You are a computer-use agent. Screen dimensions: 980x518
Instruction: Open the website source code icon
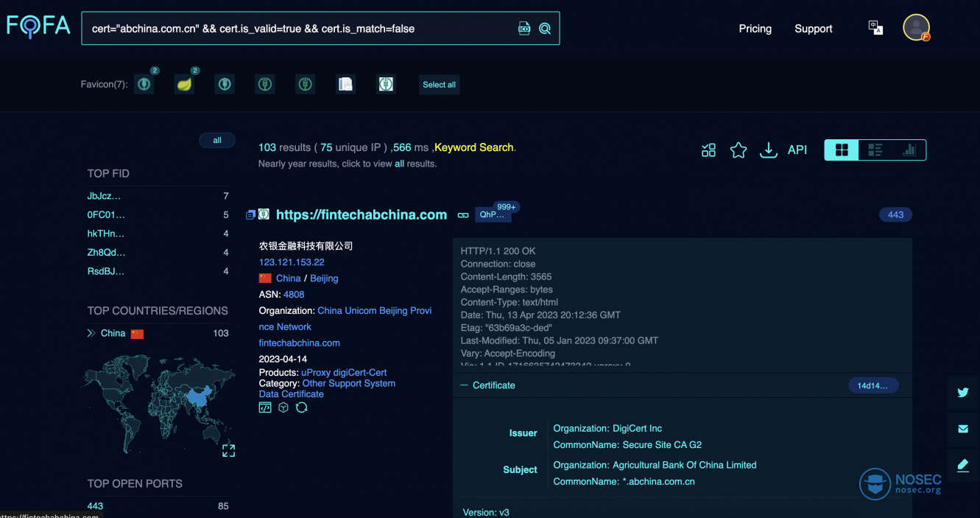pyautogui.click(x=265, y=407)
